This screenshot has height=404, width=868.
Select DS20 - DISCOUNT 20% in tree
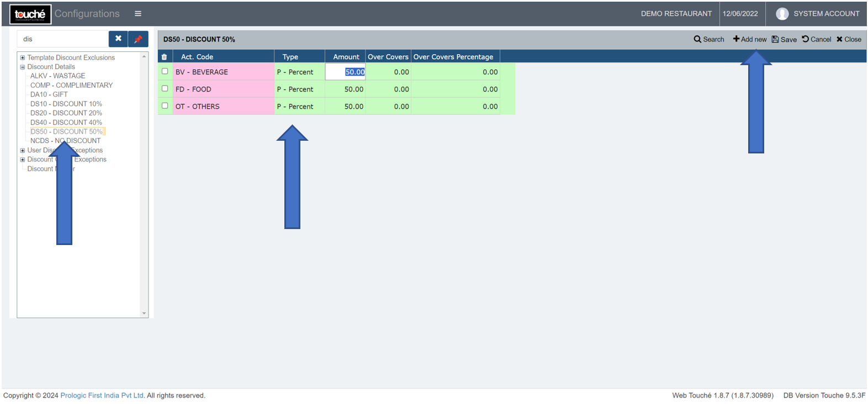[x=66, y=113]
